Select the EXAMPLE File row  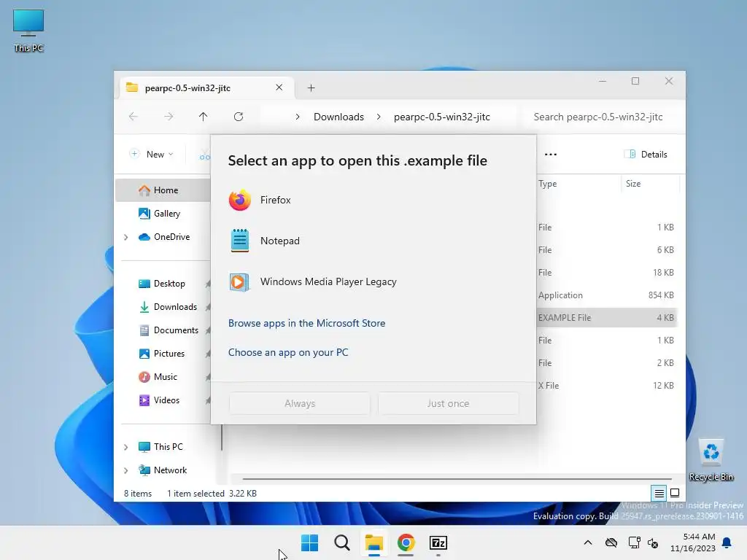click(606, 318)
